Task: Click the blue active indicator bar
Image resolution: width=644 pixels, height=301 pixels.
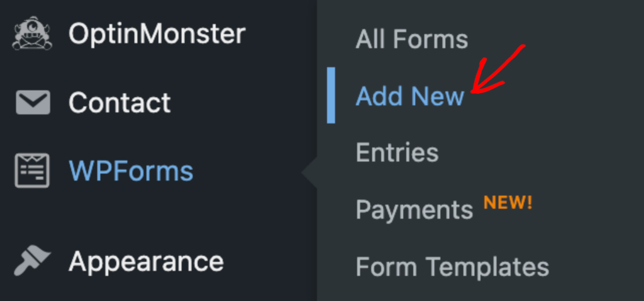Action: [331, 95]
